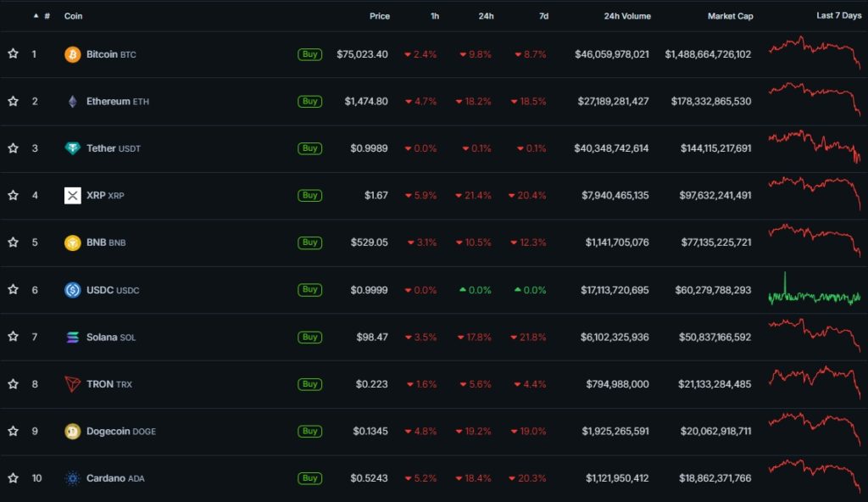Click the Solana coin logo

click(x=73, y=337)
